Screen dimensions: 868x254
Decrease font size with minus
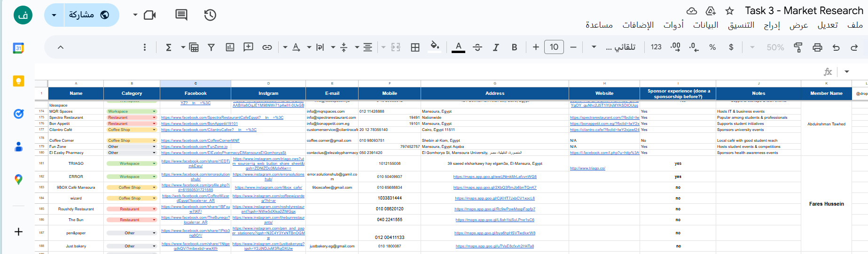573,47
